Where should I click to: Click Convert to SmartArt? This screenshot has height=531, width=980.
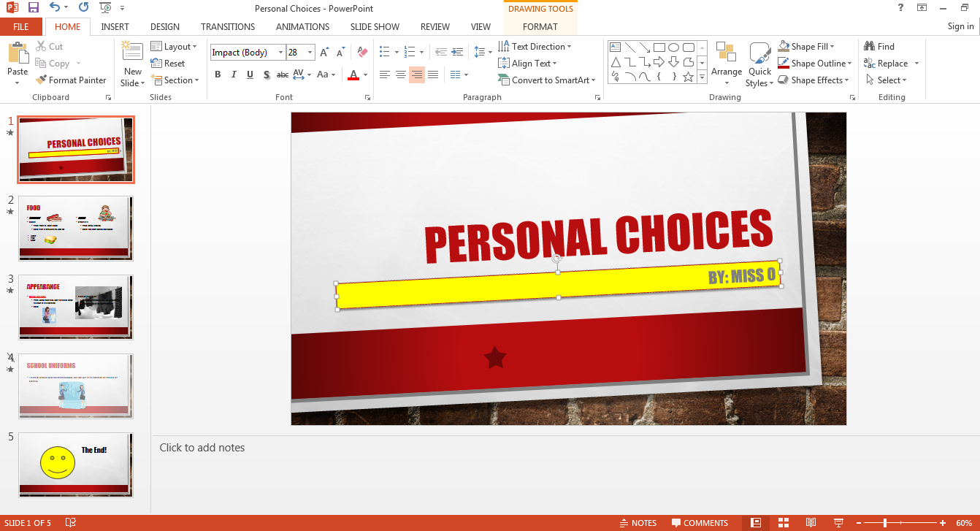pyautogui.click(x=547, y=80)
